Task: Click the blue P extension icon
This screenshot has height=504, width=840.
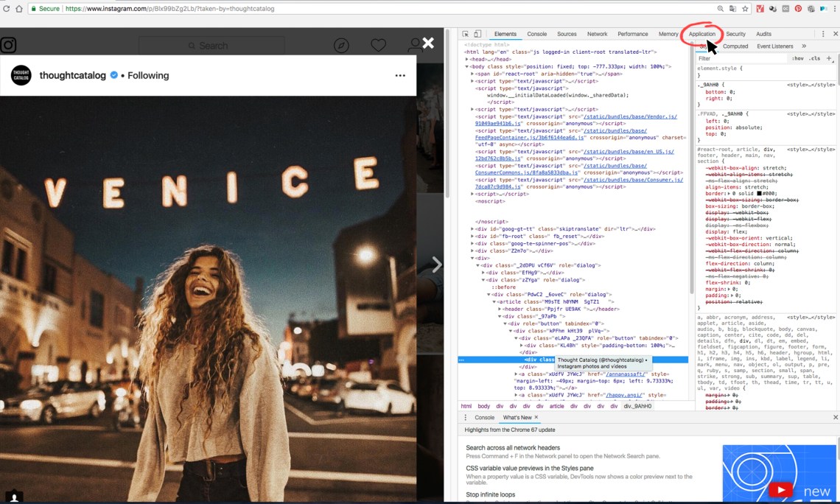Action: [x=823, y=9]
